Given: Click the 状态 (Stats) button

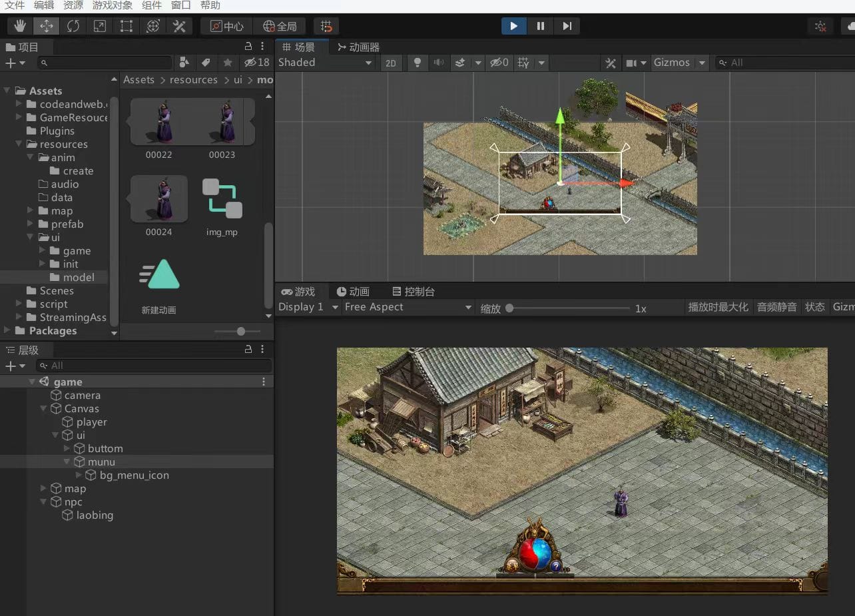Looking at the screenshot, I should coord(815,307).
